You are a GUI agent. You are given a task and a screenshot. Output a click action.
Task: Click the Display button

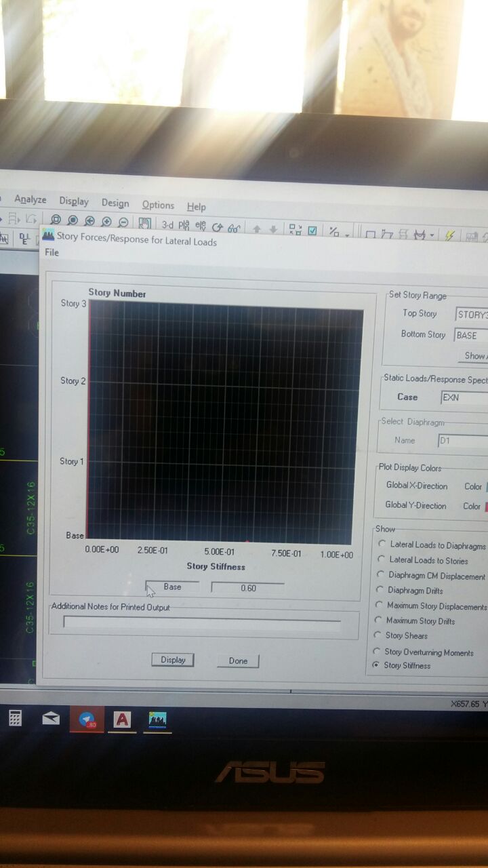coord(173,660)
